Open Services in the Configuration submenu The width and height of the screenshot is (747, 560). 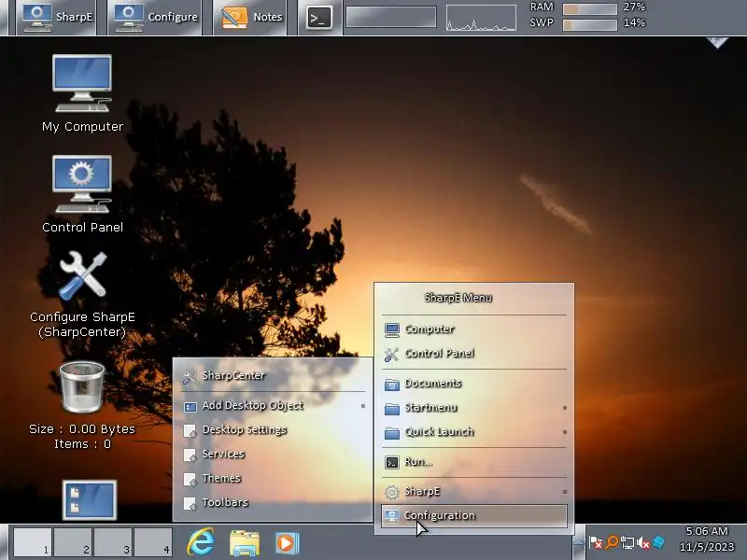(273, 455)
